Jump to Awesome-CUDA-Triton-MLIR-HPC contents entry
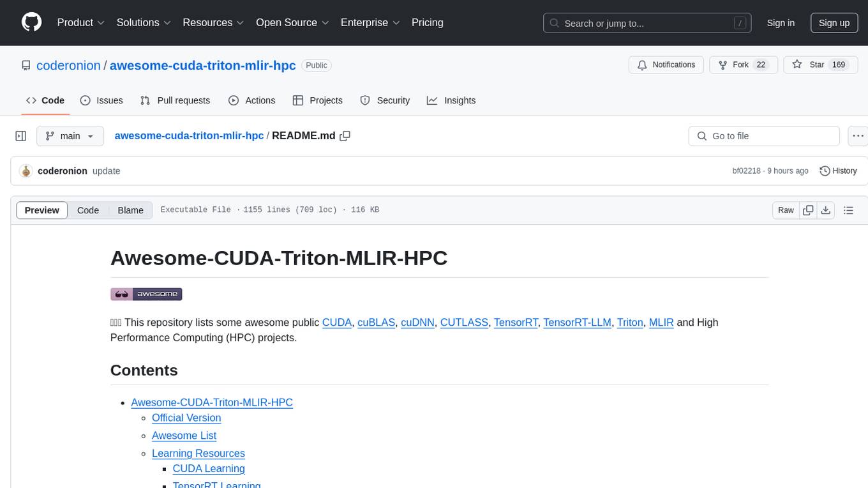The height and width of the screenshot is (488, 868). point(212,402)
